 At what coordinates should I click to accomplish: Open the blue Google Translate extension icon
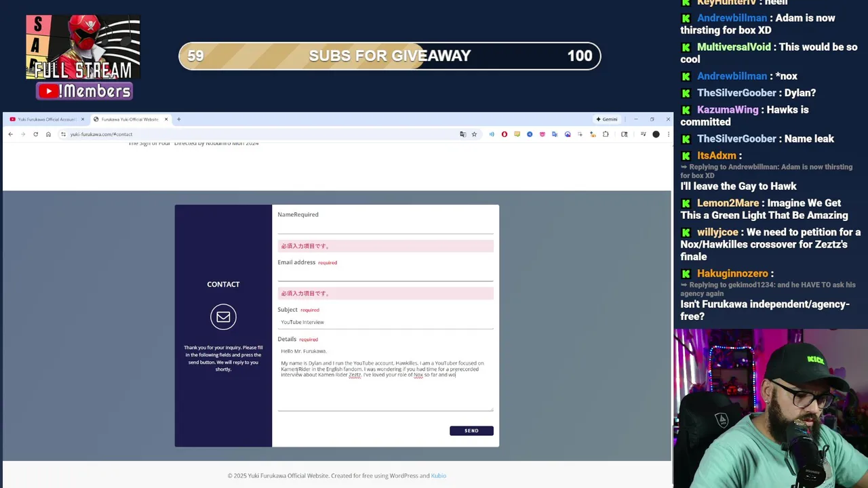pyautogui.click(x=555, y=134)
